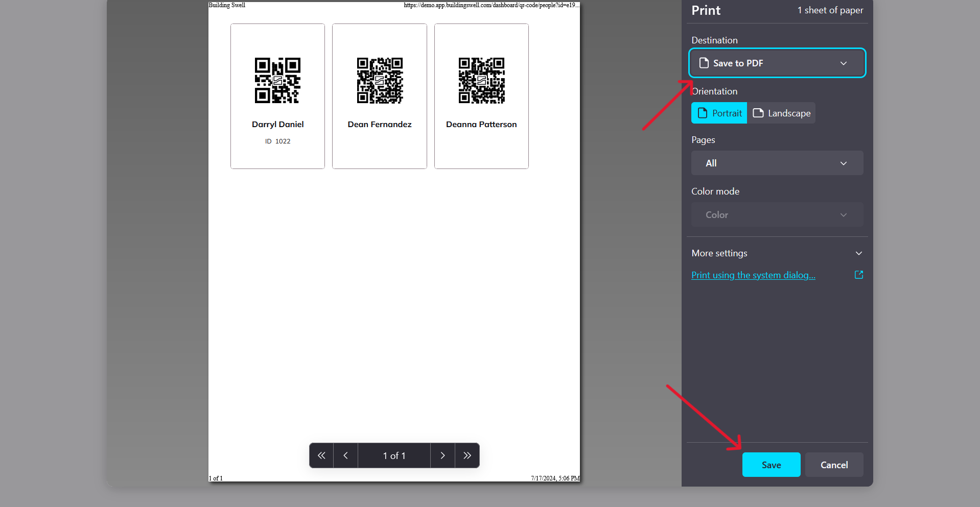Click the Cancel button
Viewport: 980px width, 507px height.
click(x=834, y=465)
